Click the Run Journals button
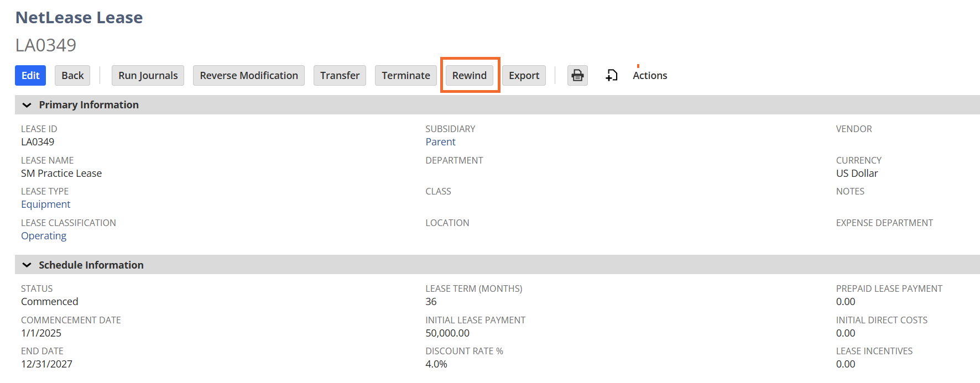The width and height of the screenshot is (980, 383). (x=148, y=75)
